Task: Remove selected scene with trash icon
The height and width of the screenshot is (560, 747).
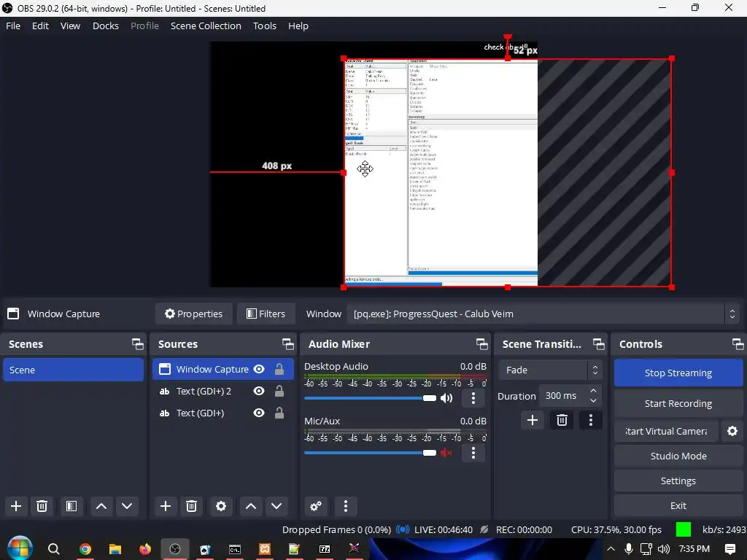Action: click(x=42, y=506)
